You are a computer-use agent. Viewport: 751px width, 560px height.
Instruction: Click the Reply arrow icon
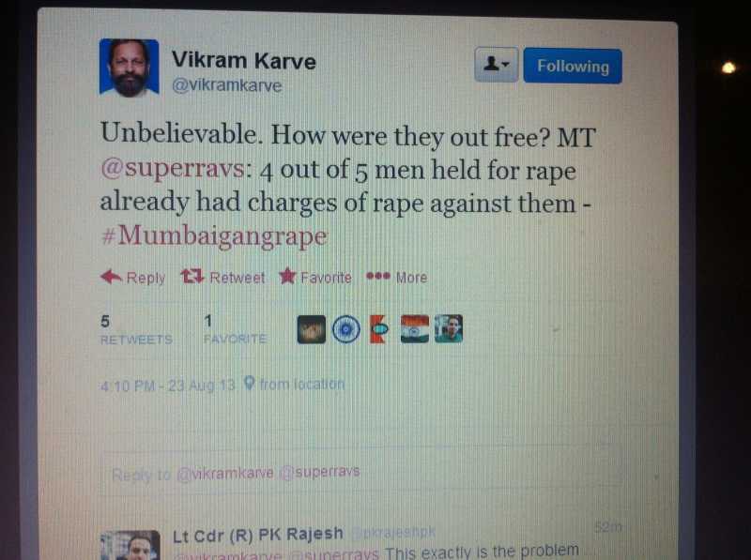click(x=111, y=277)
